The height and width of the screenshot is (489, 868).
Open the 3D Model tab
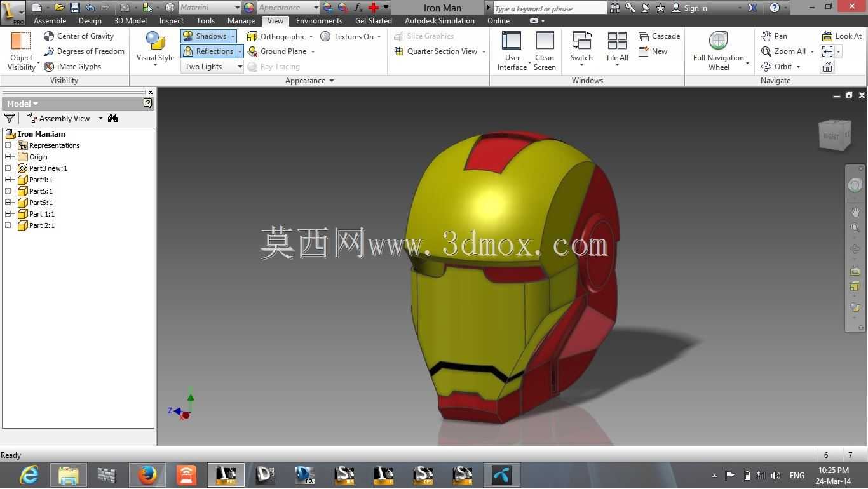pyautogui.click(x=130, y=21)
